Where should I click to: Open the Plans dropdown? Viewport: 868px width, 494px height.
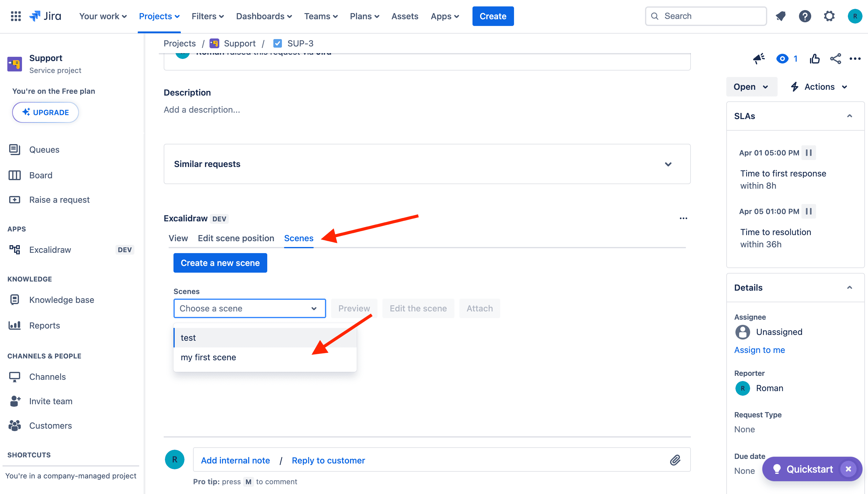tap(364, 16)
